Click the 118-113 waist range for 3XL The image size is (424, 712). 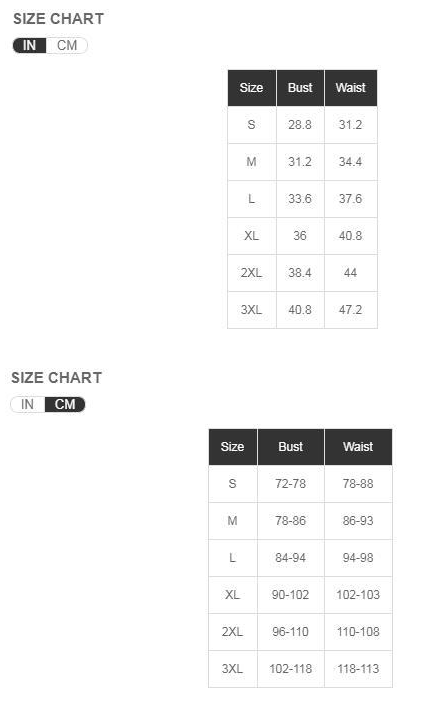[358, 669]
